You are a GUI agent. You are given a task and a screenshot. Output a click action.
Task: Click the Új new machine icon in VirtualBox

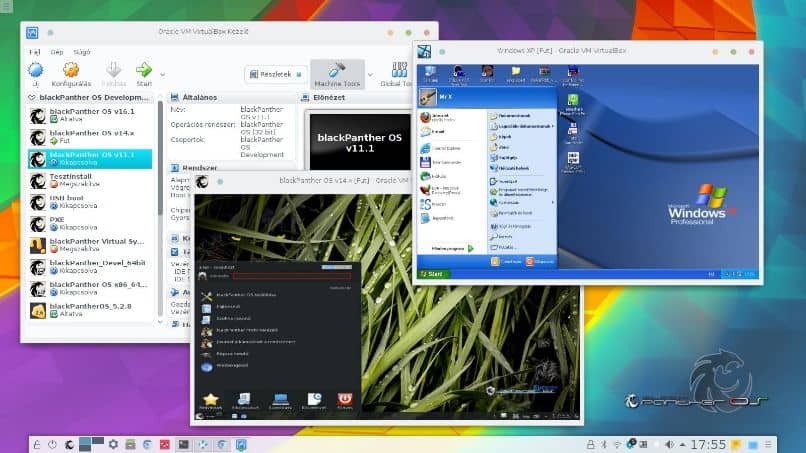pos(35,70)
